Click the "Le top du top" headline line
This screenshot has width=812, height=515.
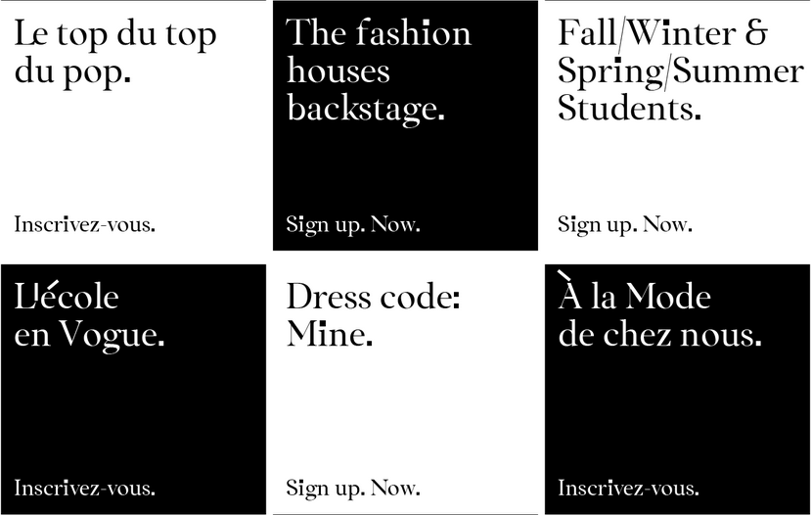point(114,35)
